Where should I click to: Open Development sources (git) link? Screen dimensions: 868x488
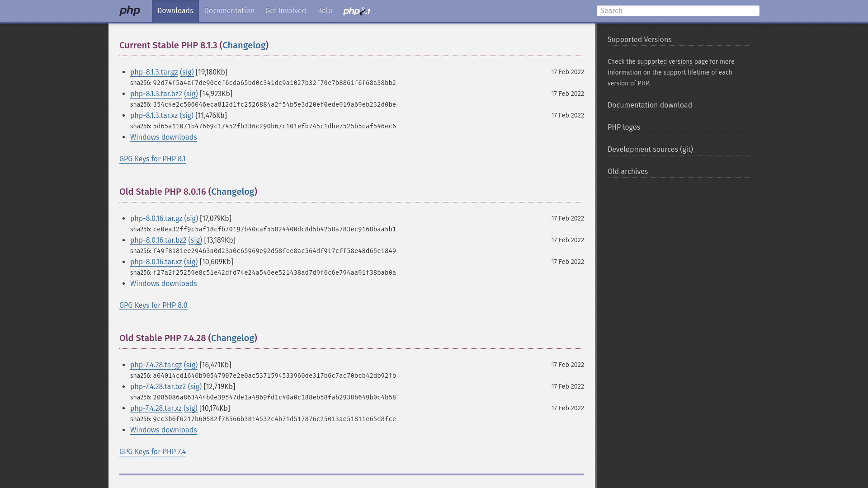(x=650, y=150)
